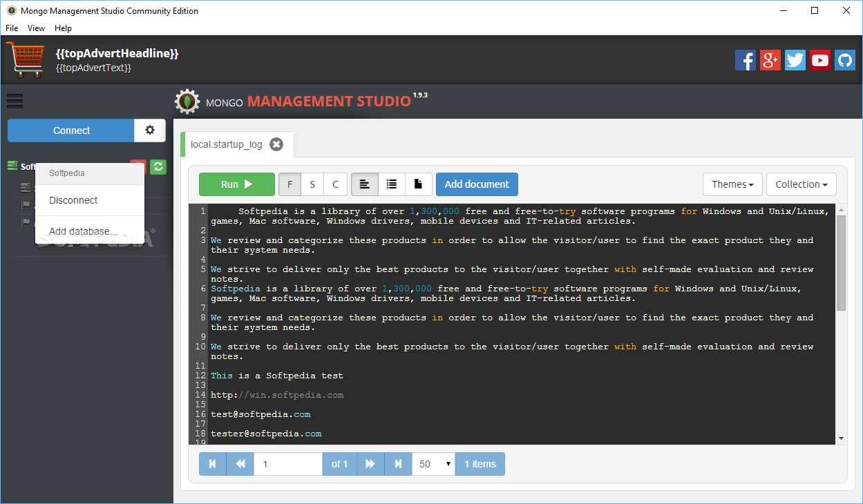Viewport: 863px width, 504px height.
Task: Click the page number input field
Action: coord(288,464)
